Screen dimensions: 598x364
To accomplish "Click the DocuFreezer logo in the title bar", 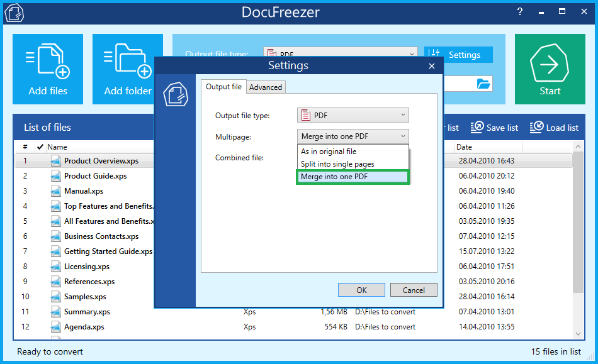I will click(14, 13).
